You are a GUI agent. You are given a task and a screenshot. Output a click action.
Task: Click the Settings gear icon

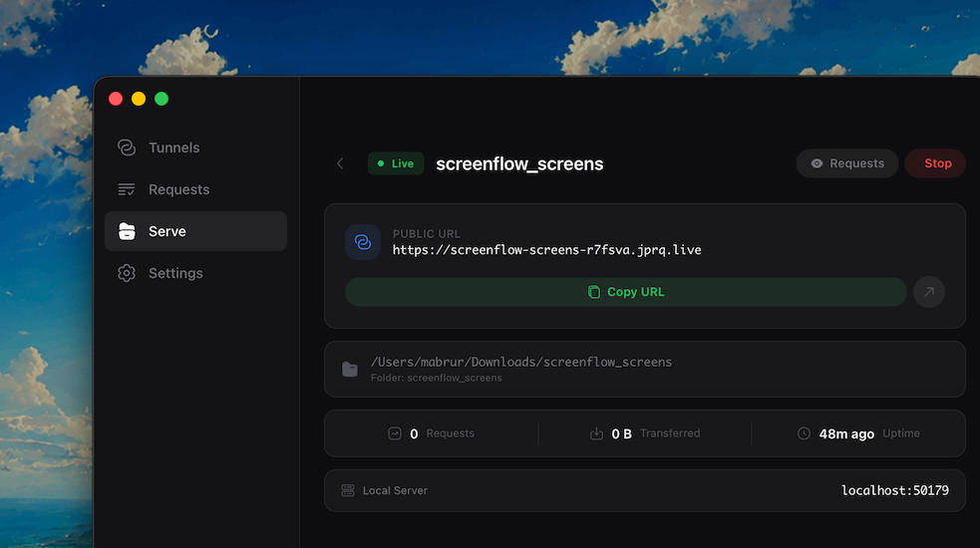point(127,273)
